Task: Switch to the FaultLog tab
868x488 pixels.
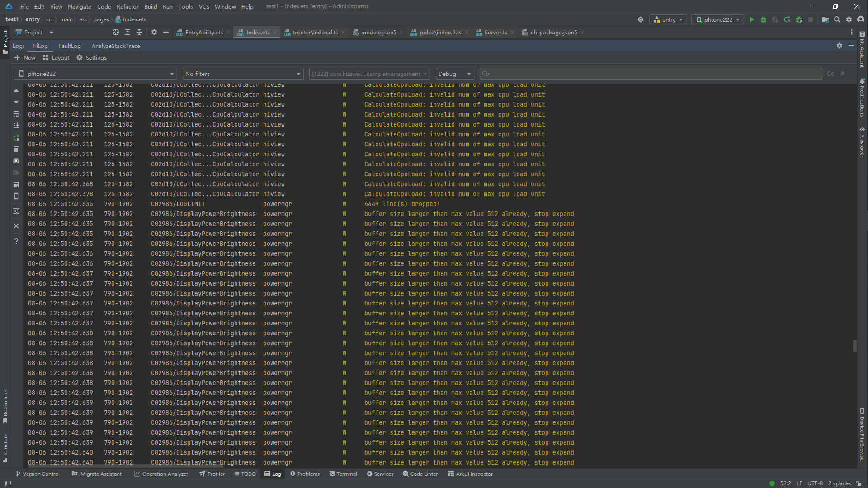Action: pyautogui.click(x=70, y=46)
